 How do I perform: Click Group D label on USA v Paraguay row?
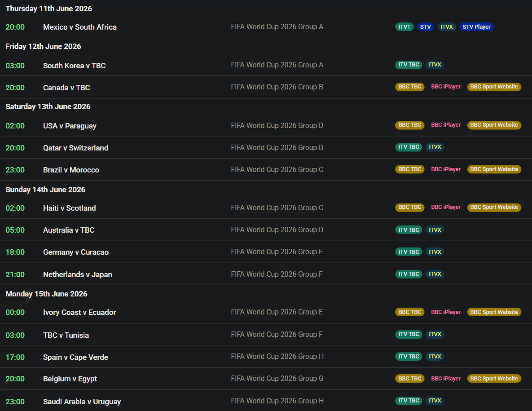(277, 126)
